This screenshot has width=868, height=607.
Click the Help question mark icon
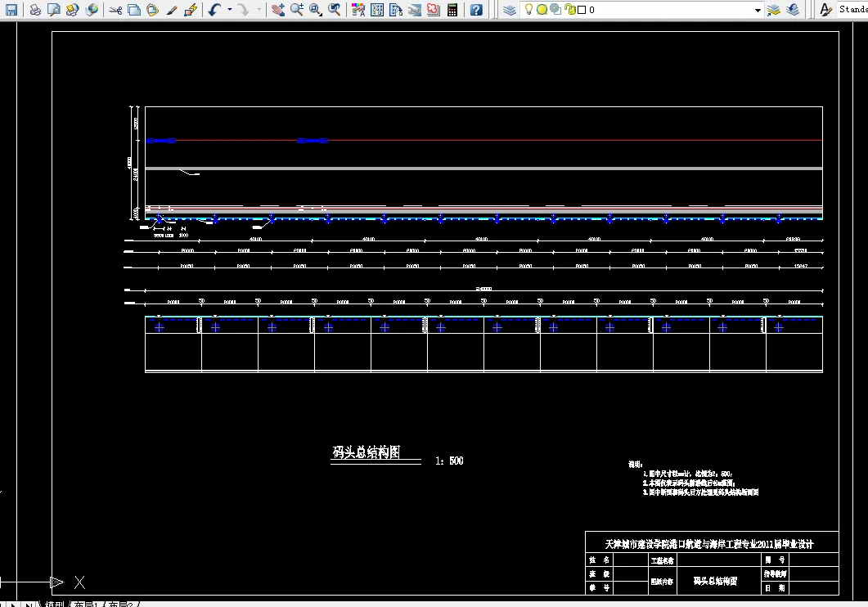click(476, 9)
